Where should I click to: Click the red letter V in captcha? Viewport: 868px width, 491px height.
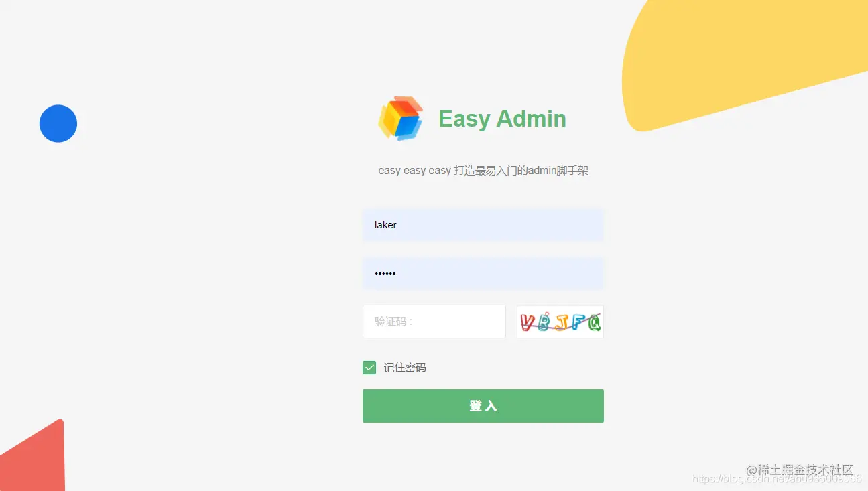(528, 323)
